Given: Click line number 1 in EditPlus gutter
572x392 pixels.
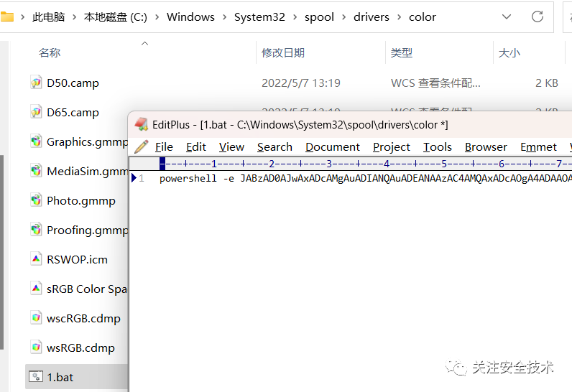Looking at the screenshot, I should [142, 178].
